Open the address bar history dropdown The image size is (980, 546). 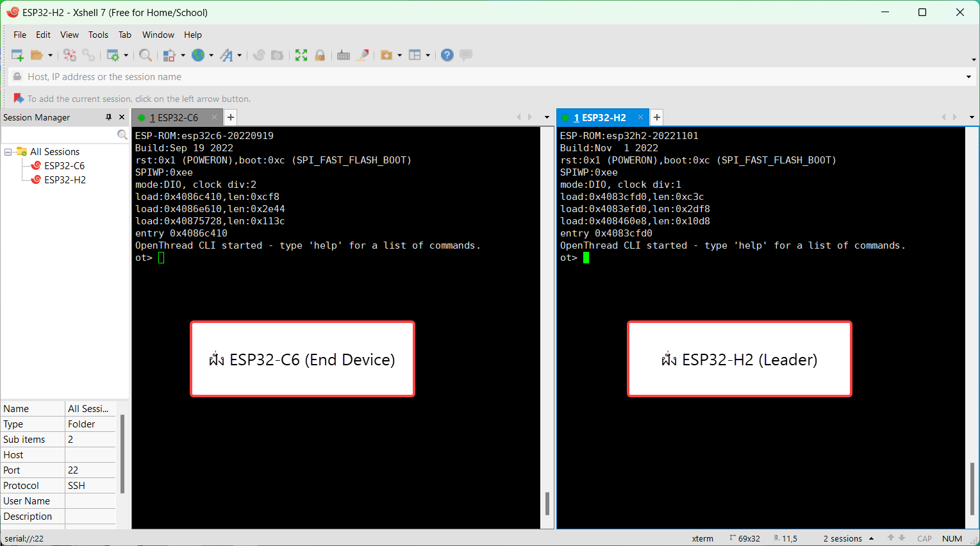pyautogui.click(x=968, y=77)
